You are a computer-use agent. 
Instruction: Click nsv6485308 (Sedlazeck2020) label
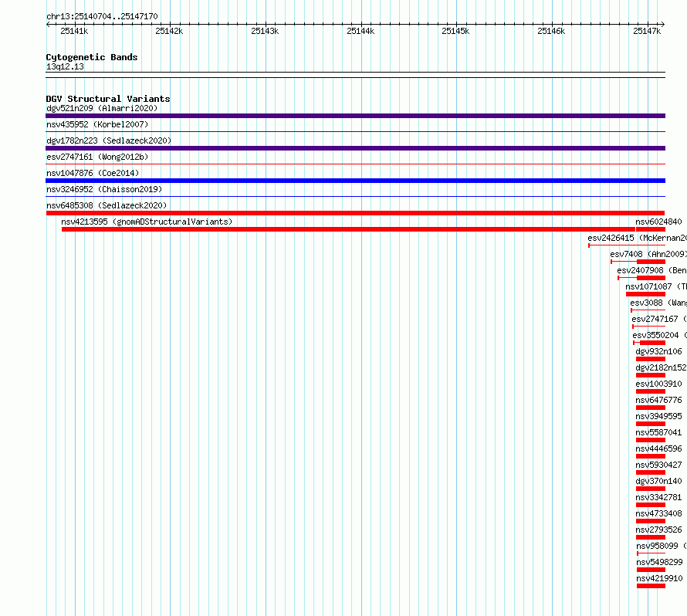click(x=107, y=205)
